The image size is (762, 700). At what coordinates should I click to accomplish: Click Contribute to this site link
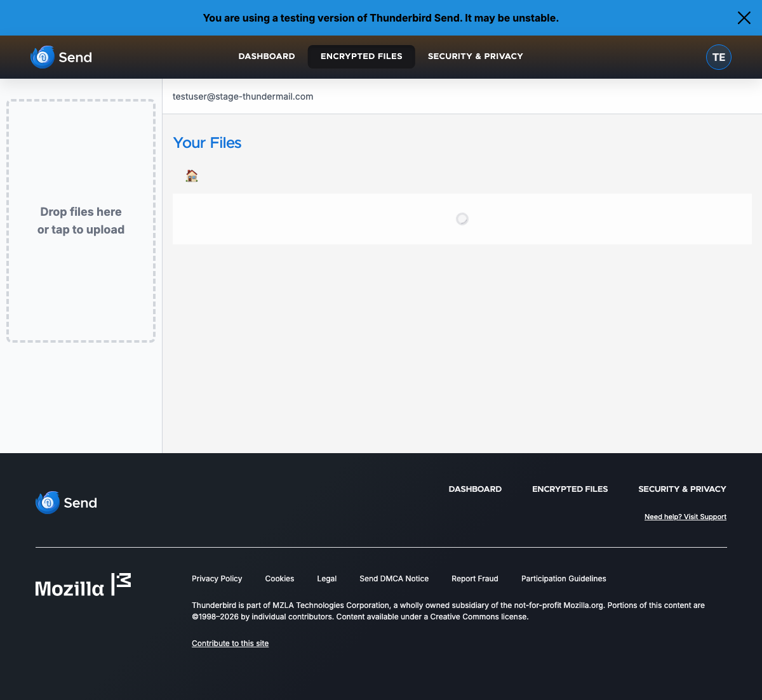pyautogui.click(x=230, y=644)
